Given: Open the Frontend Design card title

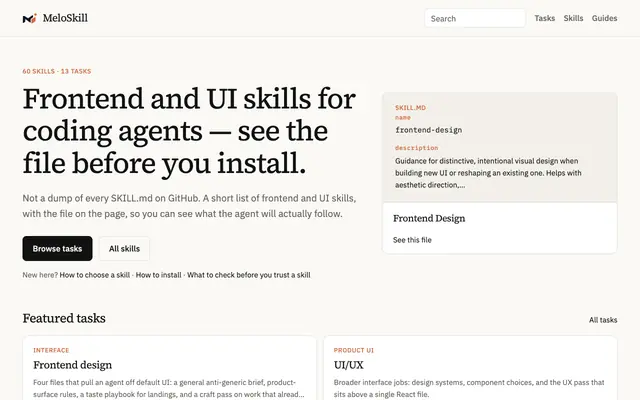Looking at the screenshot, I should (x=429, y=218).
